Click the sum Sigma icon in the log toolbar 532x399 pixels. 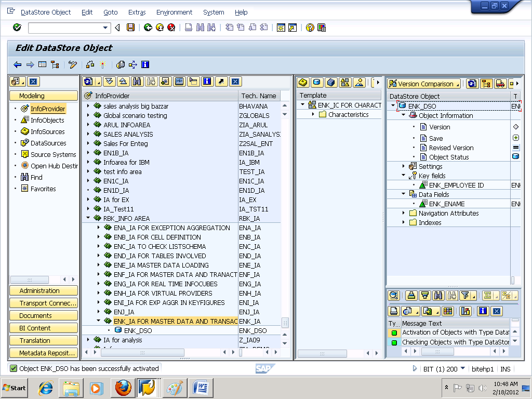487,296
